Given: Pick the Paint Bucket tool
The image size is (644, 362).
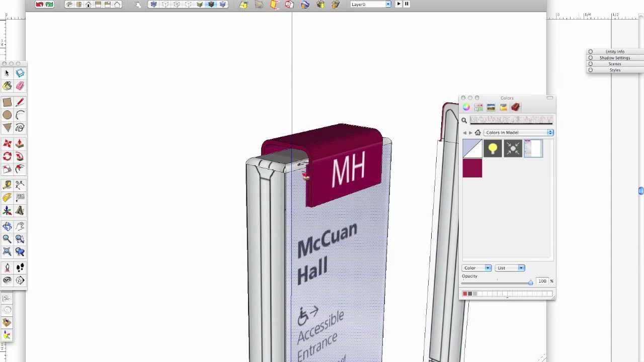Looking at the screenshot, I should click(7, 86).
